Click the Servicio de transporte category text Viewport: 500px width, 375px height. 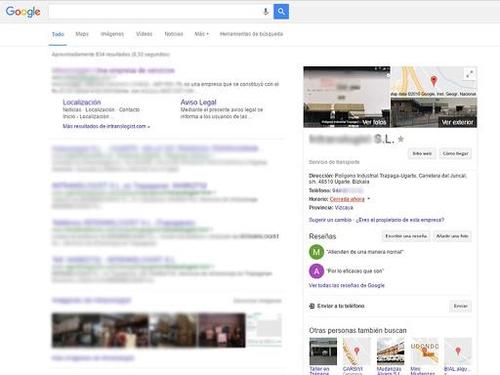334,162
